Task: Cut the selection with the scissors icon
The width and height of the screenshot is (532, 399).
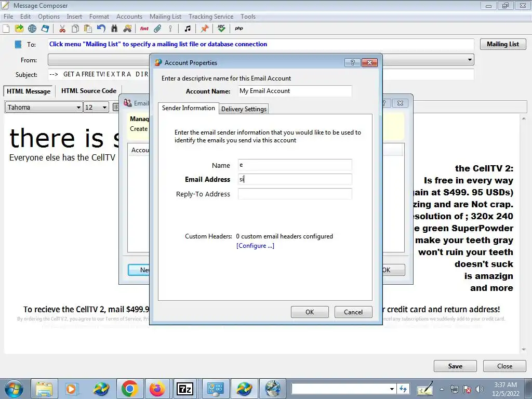Action: point(62,29)
